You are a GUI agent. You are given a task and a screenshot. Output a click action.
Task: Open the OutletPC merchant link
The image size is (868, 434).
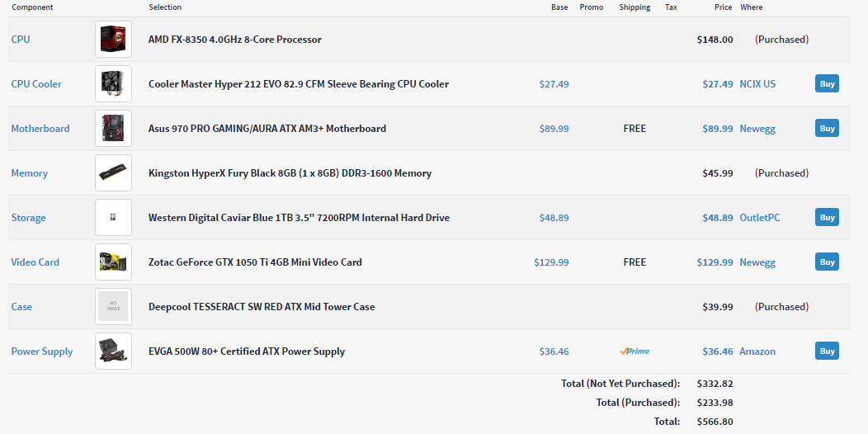[x=759, y=218]
